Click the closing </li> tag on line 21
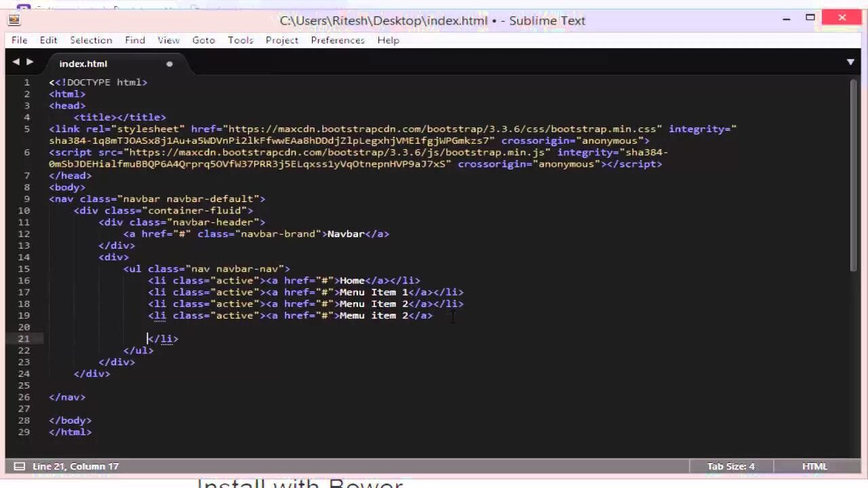The image size is (868, 488). 163,338
